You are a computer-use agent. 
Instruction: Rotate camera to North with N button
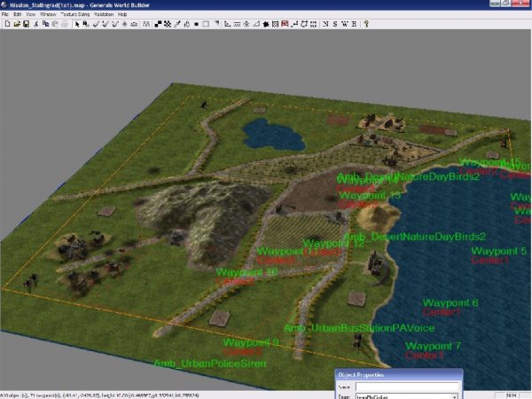coord(325,24)
